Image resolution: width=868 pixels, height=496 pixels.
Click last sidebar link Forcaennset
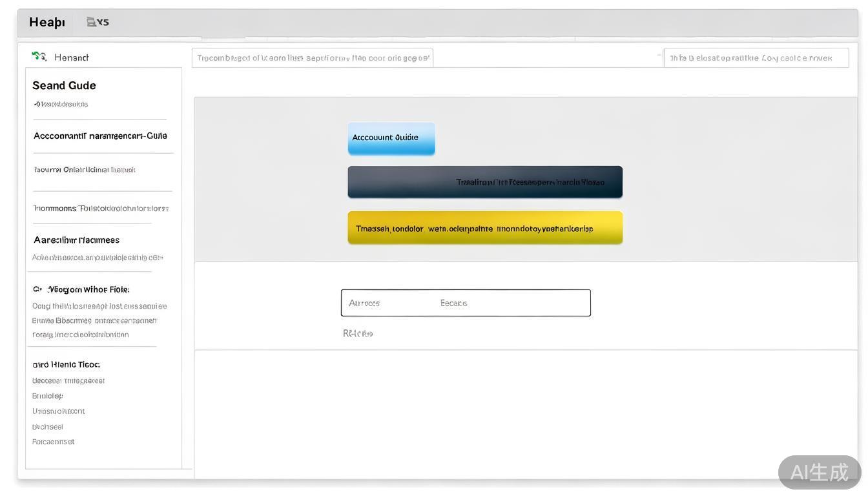click(x=54, y=442)
